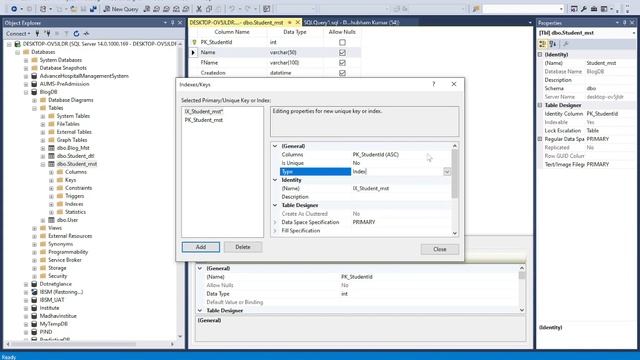This screenshot has width=640, height=360.
Task: Click the New Query toolbar button
Action: coord(121,9)
